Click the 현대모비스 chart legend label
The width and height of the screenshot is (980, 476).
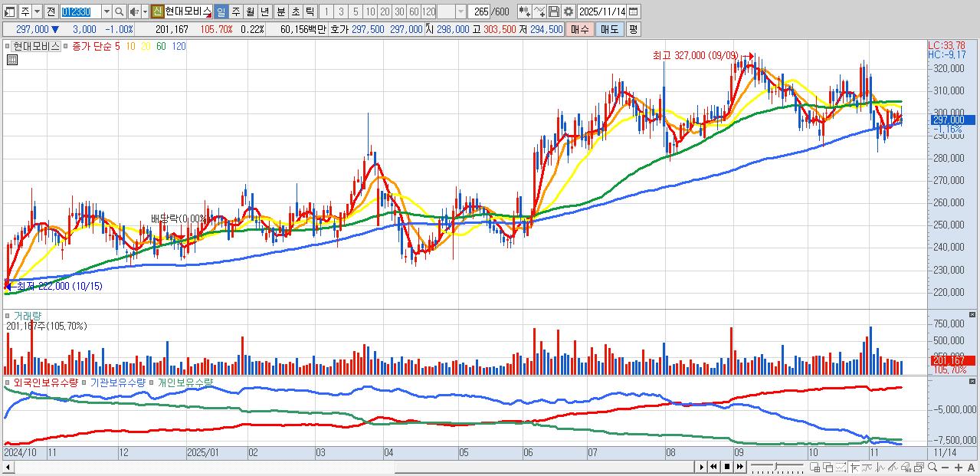37,46
